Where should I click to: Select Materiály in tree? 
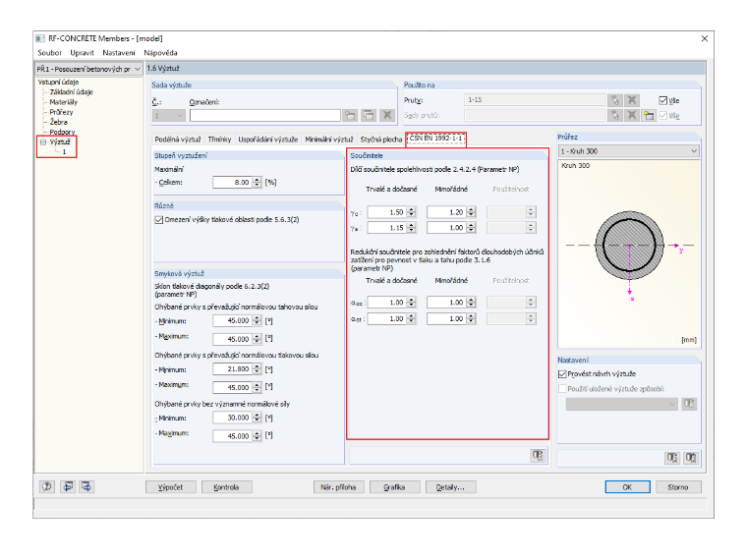coord(64,102)
